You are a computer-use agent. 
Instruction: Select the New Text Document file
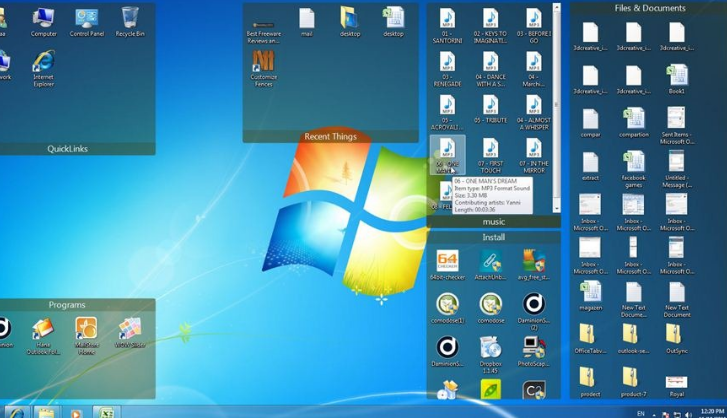click(677, 299)
